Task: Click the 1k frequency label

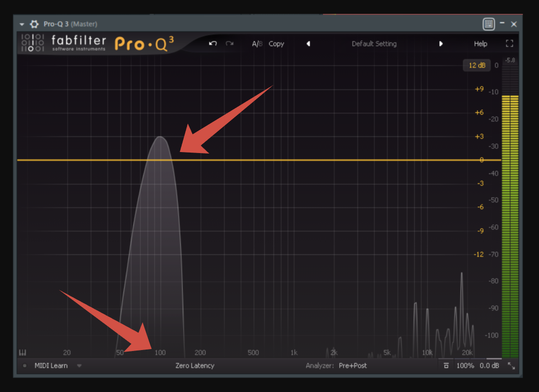Action: pyautogui.click(x=294, y=353)
